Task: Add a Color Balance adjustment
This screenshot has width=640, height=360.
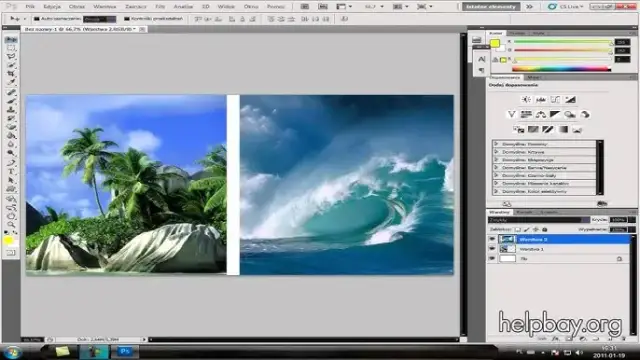Action: 541,114
